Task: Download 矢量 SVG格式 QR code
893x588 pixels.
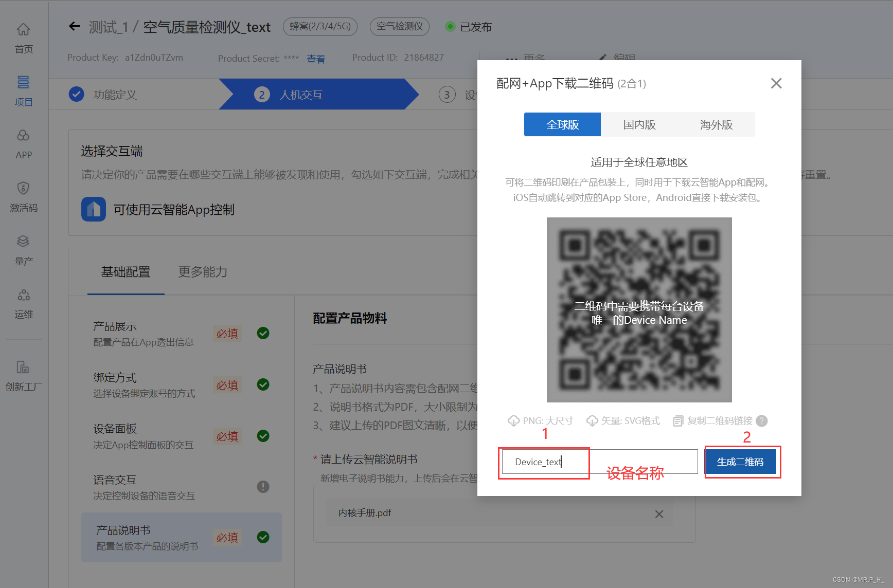Action: [623, 421]
